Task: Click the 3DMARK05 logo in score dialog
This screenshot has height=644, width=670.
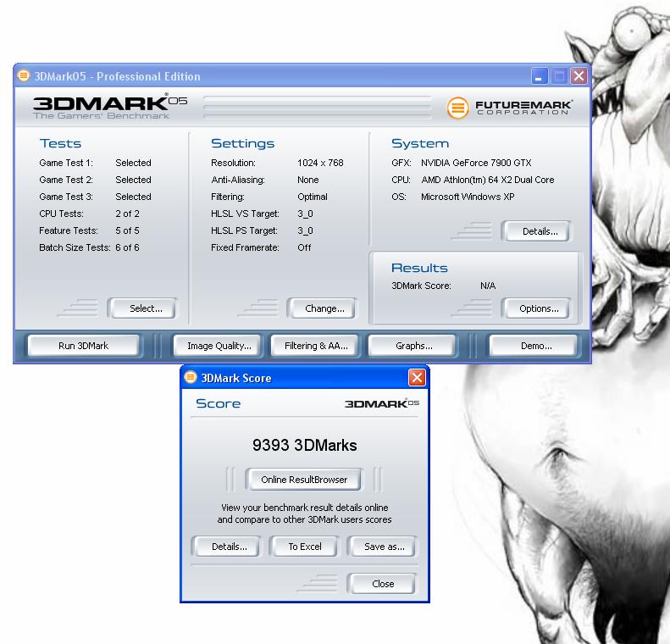Action: 381,403
